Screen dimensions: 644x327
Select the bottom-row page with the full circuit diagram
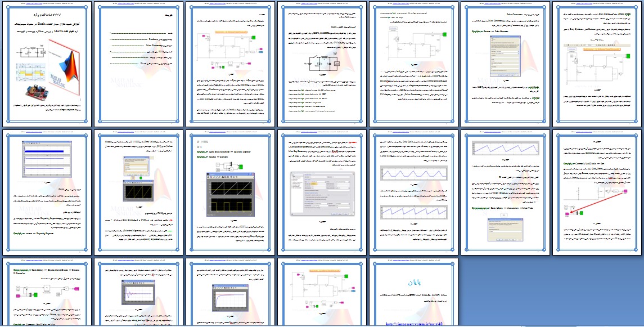click(322, 293)
